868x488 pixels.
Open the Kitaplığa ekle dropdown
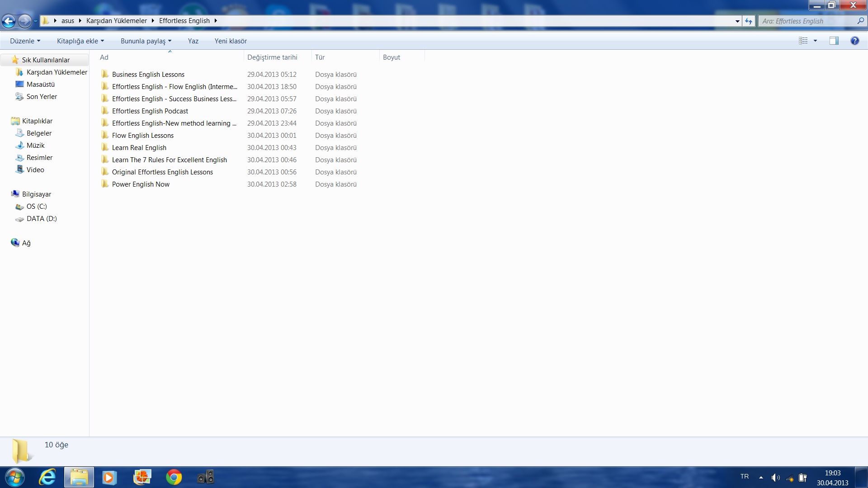tap(80, 41)
